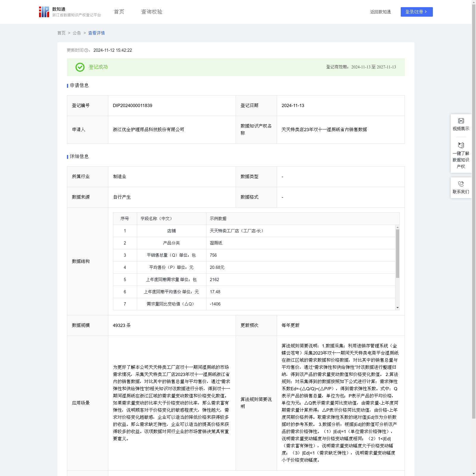Go to 公告 in the breadcrumb
This screenshot has width=476, height=476.
click(77, 33)
